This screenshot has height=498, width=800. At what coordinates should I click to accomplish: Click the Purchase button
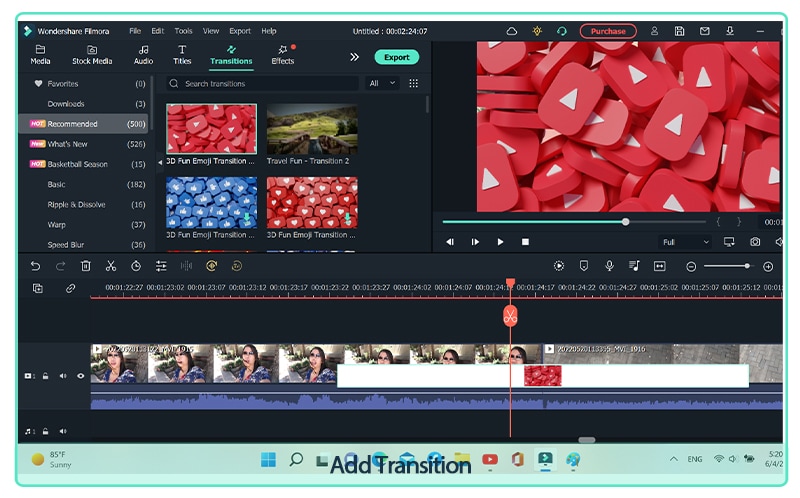coord(608,31)
